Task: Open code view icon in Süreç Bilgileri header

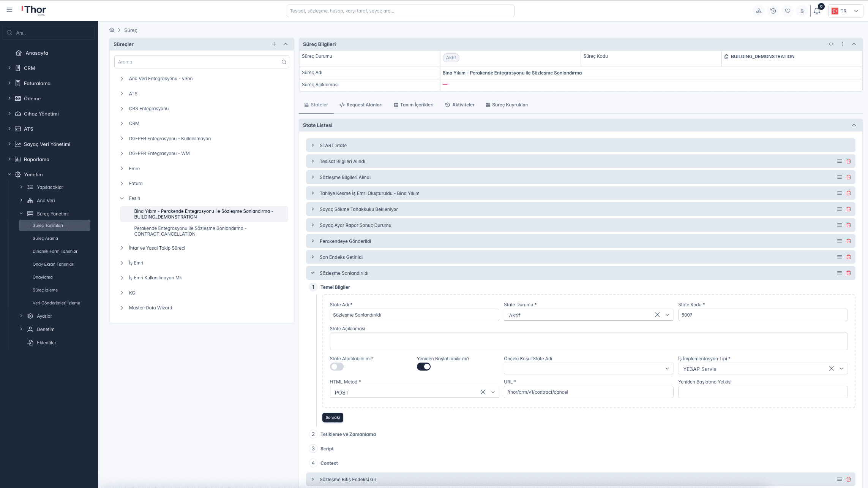Action: click(831, 44)
